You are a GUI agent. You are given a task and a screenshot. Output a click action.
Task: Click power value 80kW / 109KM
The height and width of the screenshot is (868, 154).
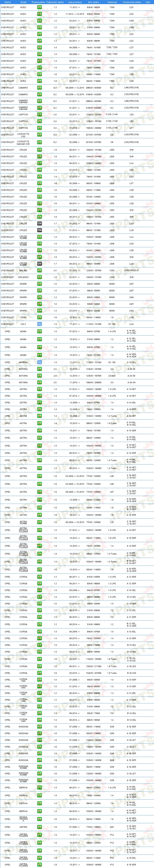tap(94, 184)
